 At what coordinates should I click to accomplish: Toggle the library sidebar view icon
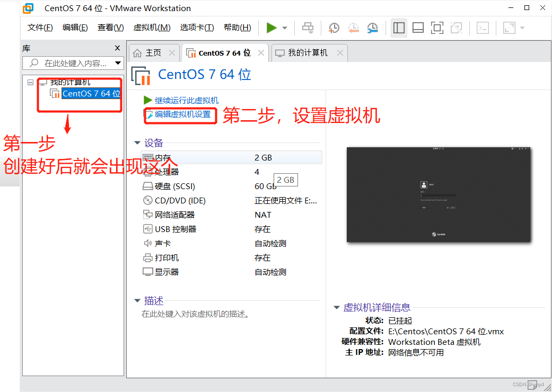(x=399, y=28)
